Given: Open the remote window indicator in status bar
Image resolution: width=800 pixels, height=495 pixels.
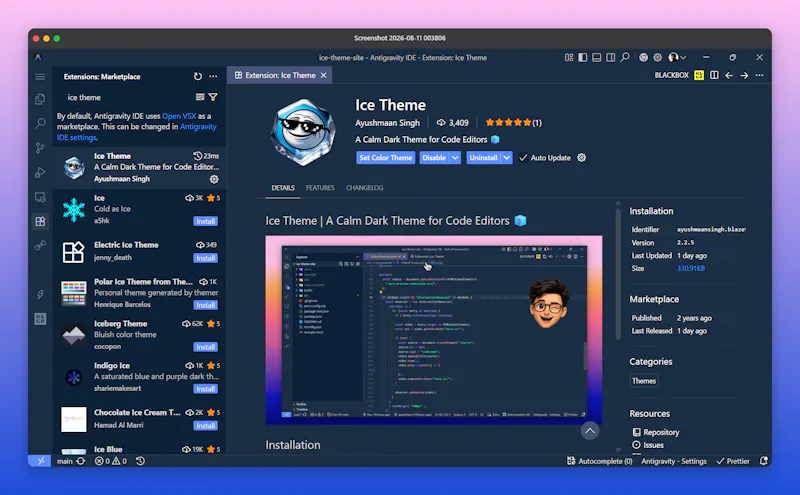Looking at the screenshot, I should [x=40, y=461].
